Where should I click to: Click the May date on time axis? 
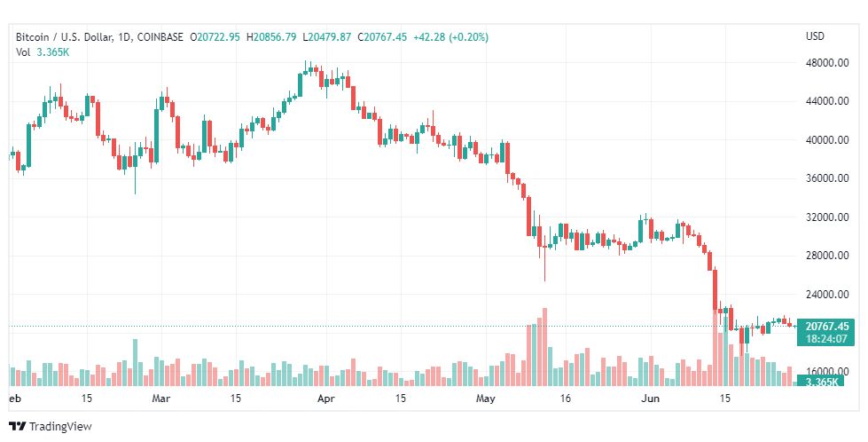coord(486,399)
